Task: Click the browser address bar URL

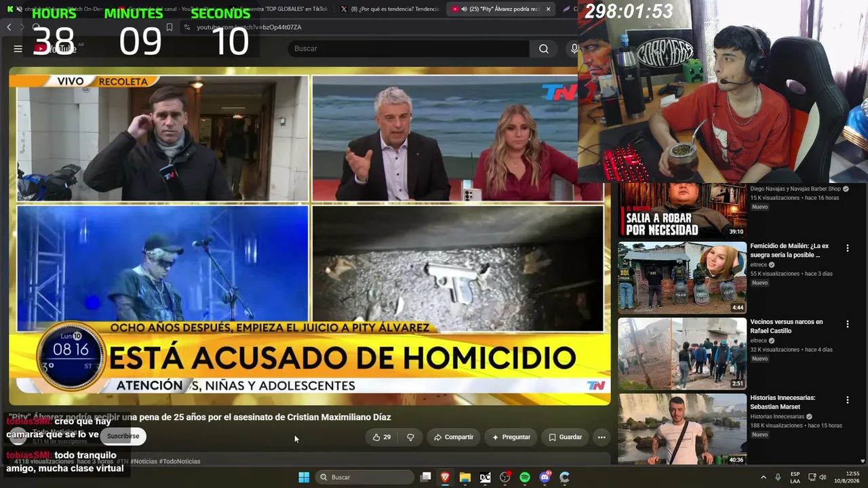Action: pyautogui.click(x=249, y=27)
